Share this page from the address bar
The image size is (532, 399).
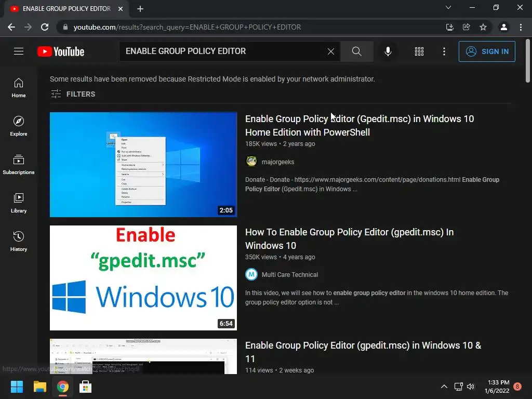click(466, 27)
